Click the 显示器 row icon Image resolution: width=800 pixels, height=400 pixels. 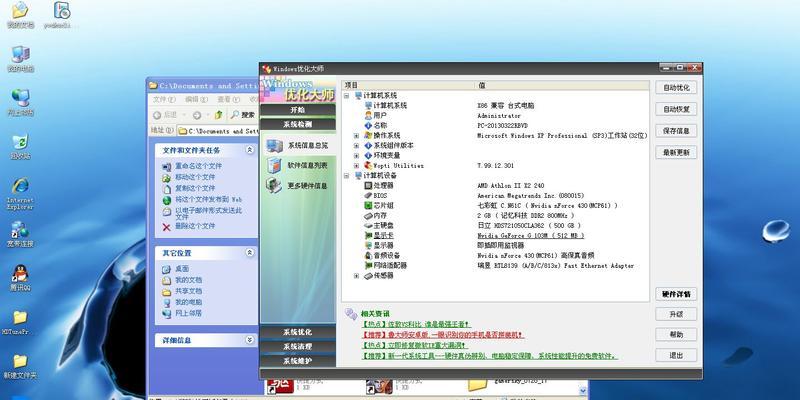368,245
